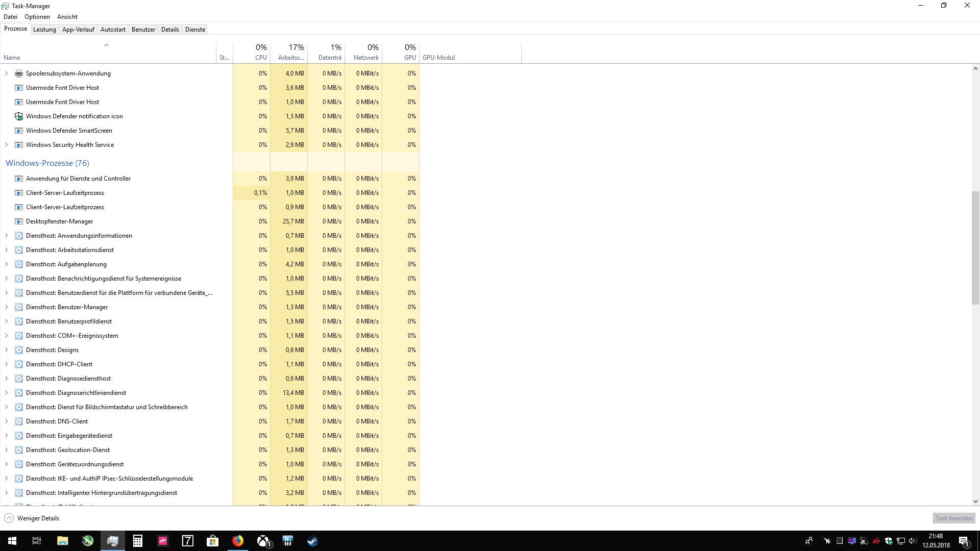980x551 pixels.
Task: Expand Diensthost: DHCP-Client entry
Action: point(6,364)
